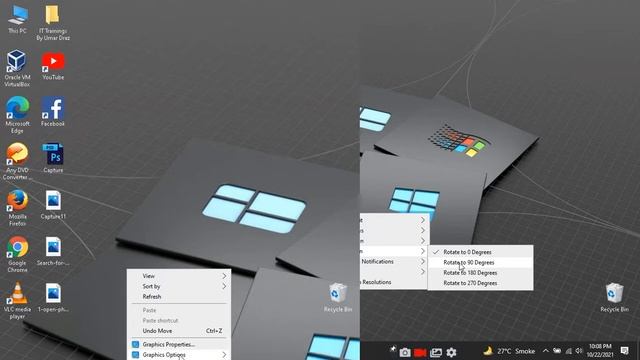Select Rotate to 90 Degrees
Screen dimensions: 640x360
click(x=480, y=262)
